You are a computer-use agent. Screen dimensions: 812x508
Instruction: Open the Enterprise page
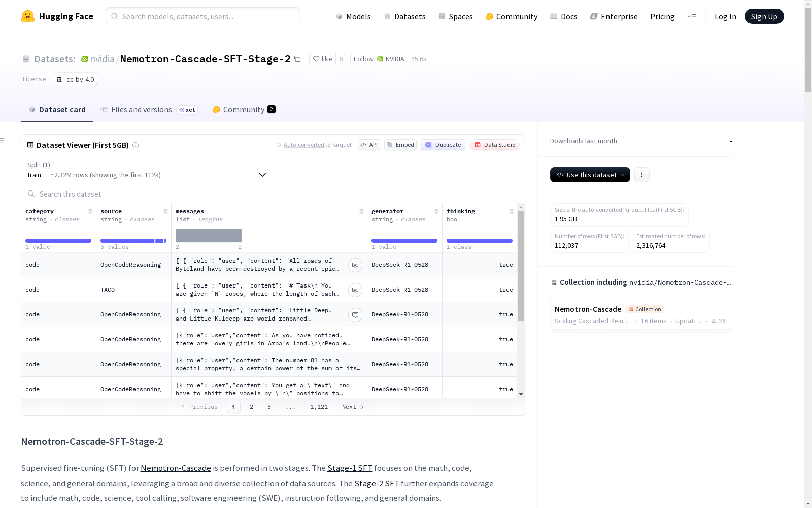614,16
